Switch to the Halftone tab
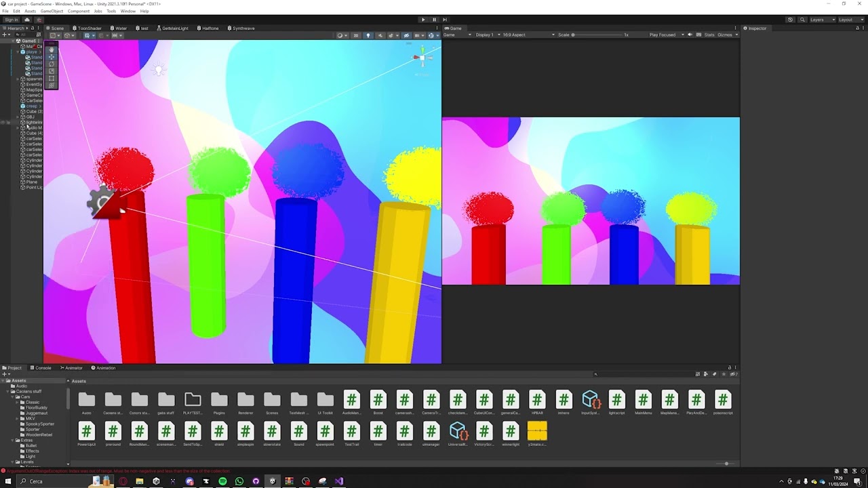Image resolution: width=868 pixels, height=488 pixels. 208,28
